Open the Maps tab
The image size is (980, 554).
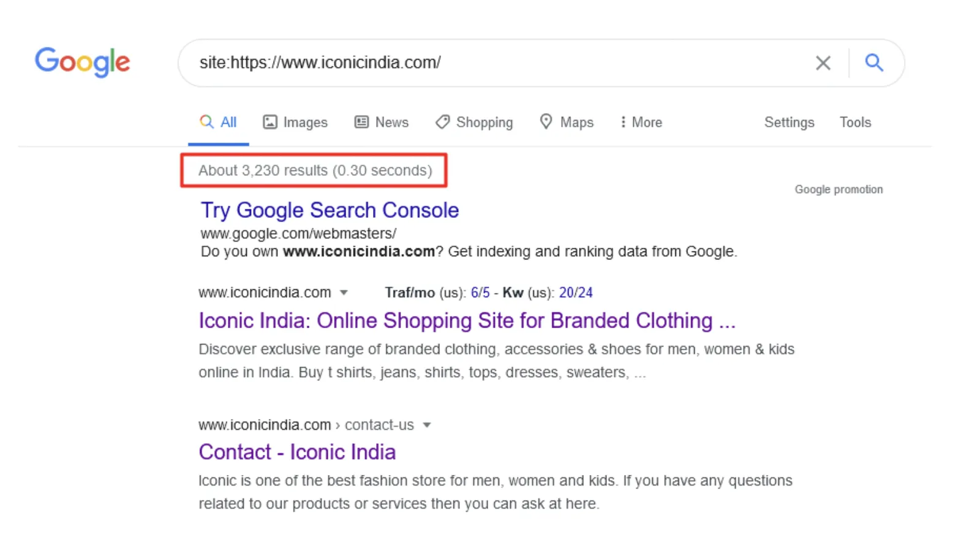567,122
